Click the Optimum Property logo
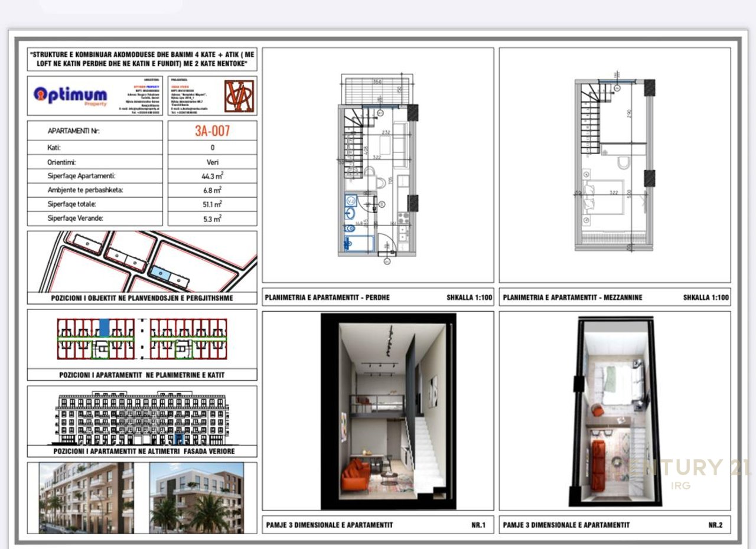The image size is (756, 549). (x=70, y=95)
